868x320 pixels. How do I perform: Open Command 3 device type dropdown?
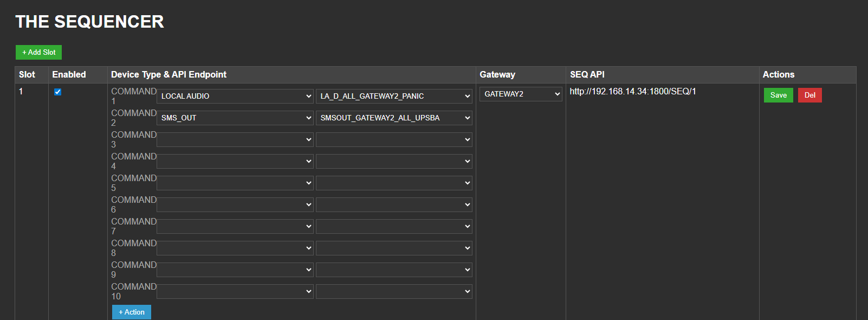point(235,139)
